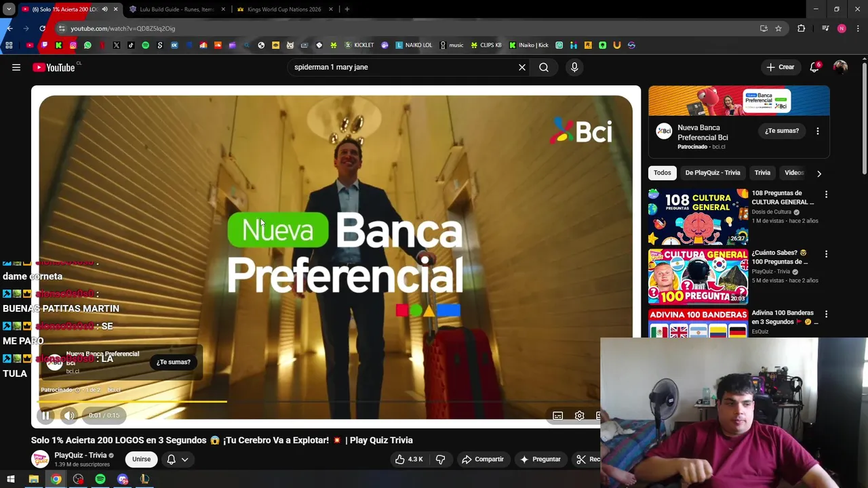Run search with the magnifier button
The height and width of the screenshot is (488, 868).
[x=544, y=67]
